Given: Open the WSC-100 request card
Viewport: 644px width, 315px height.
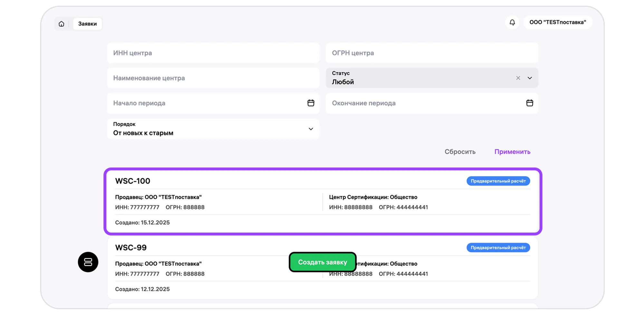Looking at the screenshot, I should point(322,202).
